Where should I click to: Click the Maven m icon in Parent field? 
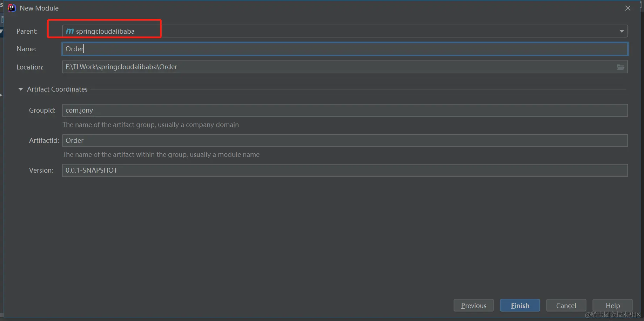70,31
